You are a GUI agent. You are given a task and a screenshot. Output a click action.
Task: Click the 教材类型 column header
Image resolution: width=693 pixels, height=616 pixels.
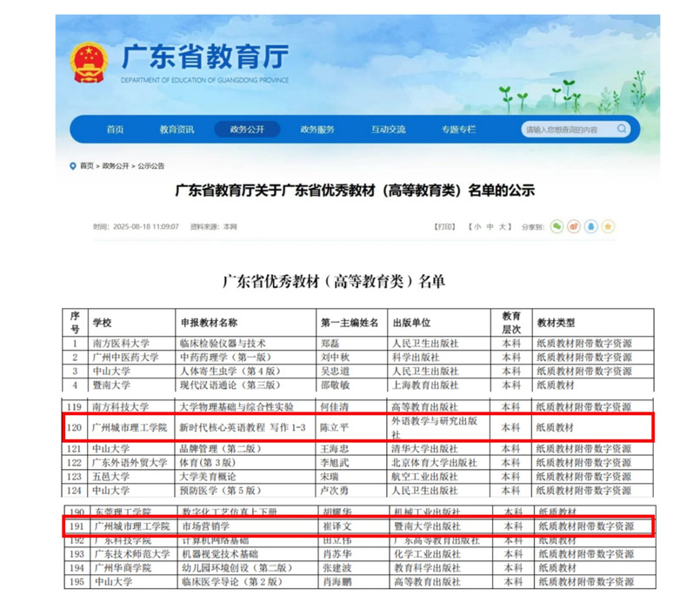coord(556,323)
